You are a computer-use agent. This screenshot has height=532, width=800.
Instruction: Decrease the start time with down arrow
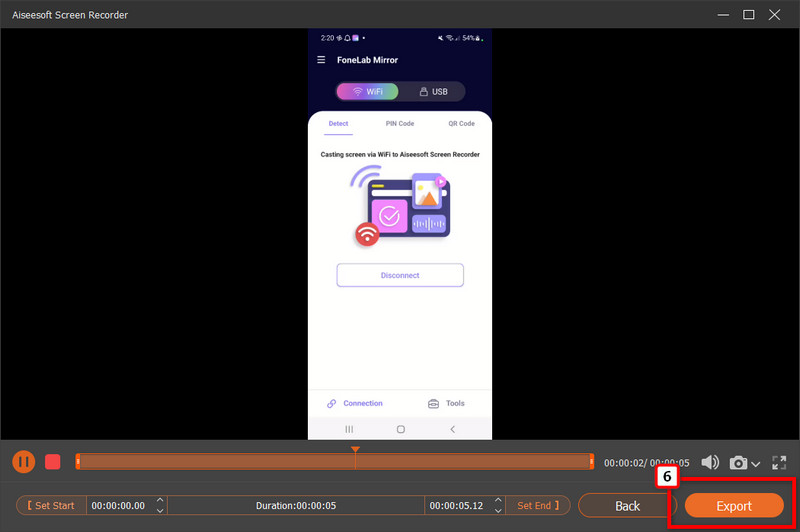(160, 511)
